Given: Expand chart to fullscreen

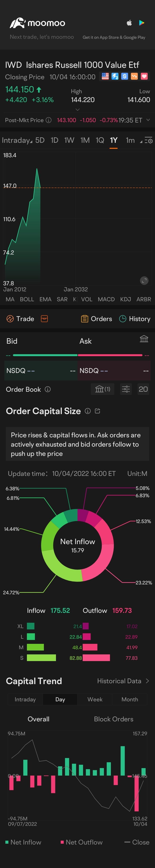Looking at the screenshot, I should 144,280.
